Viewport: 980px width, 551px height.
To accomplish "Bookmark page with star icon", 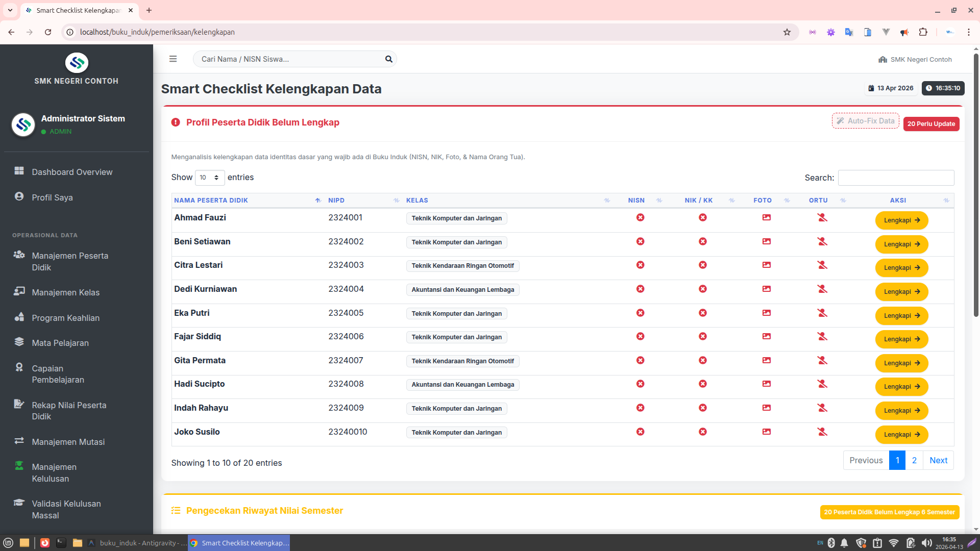I will click(787, 32).
